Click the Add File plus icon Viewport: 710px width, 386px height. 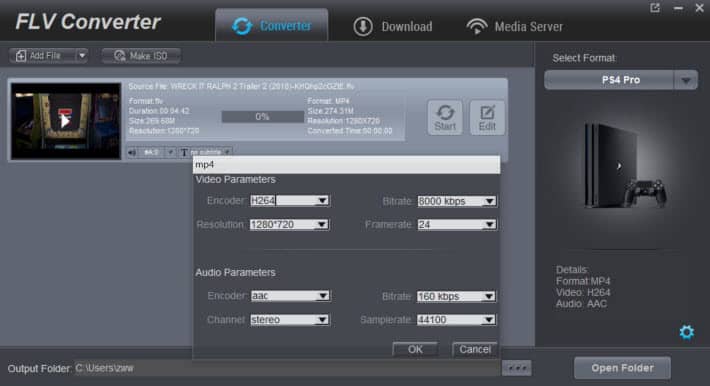pos(21,56)
